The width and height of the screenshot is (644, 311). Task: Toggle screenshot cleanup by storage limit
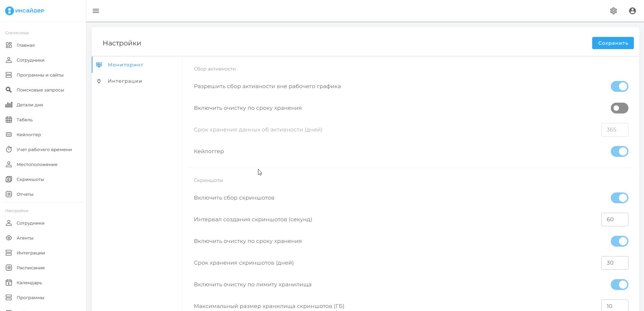pos(619,285)
